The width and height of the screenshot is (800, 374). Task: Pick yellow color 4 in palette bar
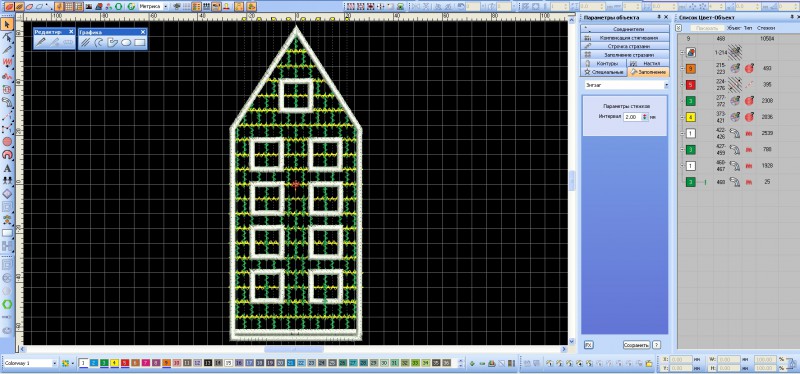(114, 363)
